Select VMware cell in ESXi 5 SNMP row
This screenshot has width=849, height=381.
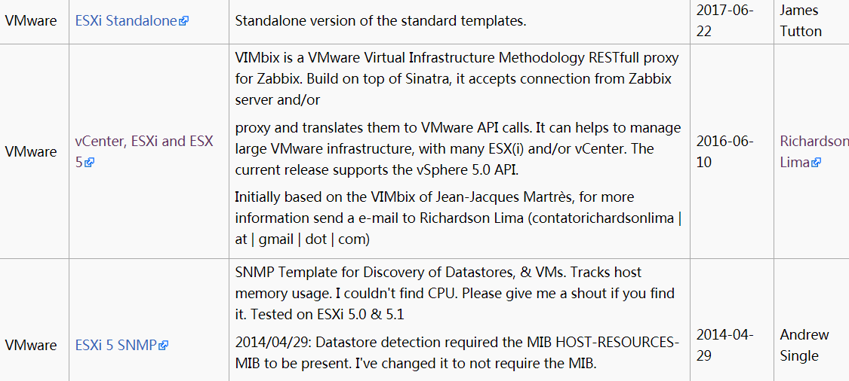pos(31,345)
